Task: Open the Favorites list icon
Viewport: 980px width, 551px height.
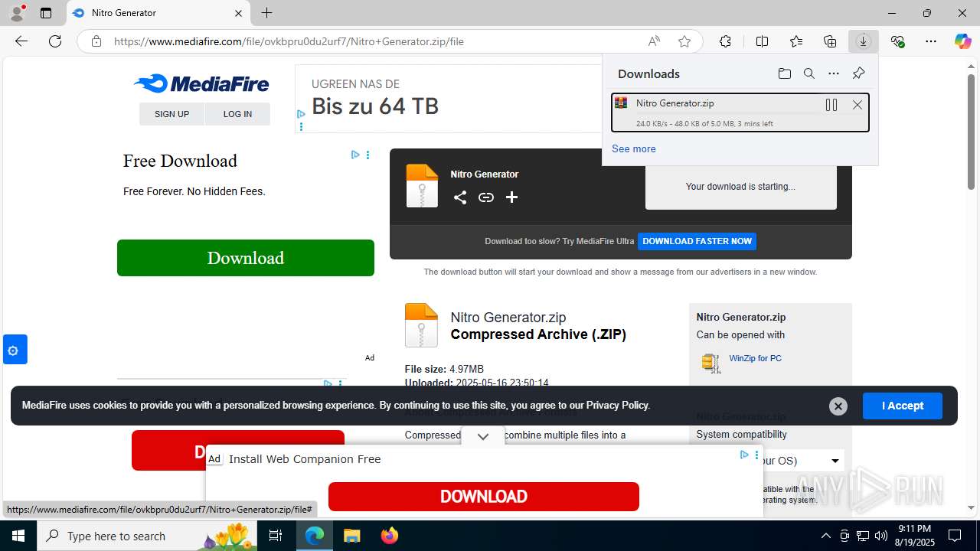Action: click(x=796, y=41)
